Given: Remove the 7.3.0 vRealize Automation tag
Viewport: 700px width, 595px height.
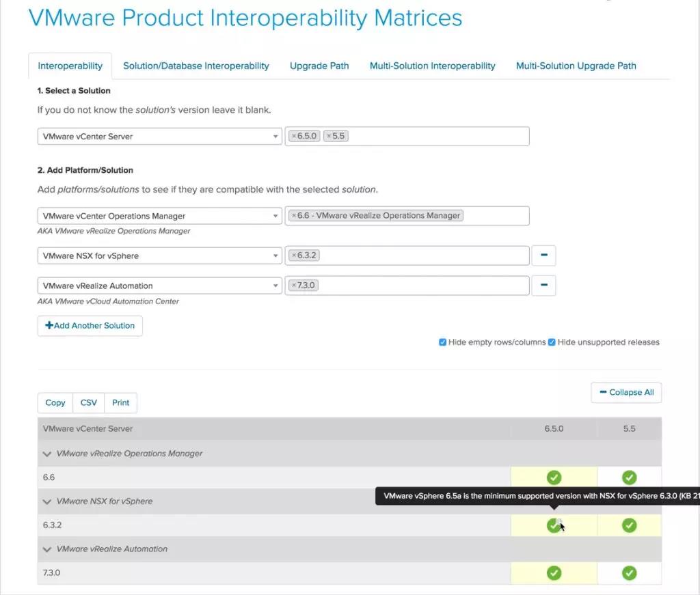Looking at the screenshot, I should pos(294,285).
